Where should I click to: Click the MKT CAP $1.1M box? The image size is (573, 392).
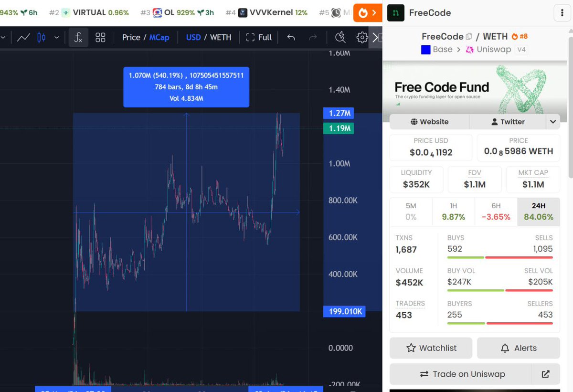533,179
